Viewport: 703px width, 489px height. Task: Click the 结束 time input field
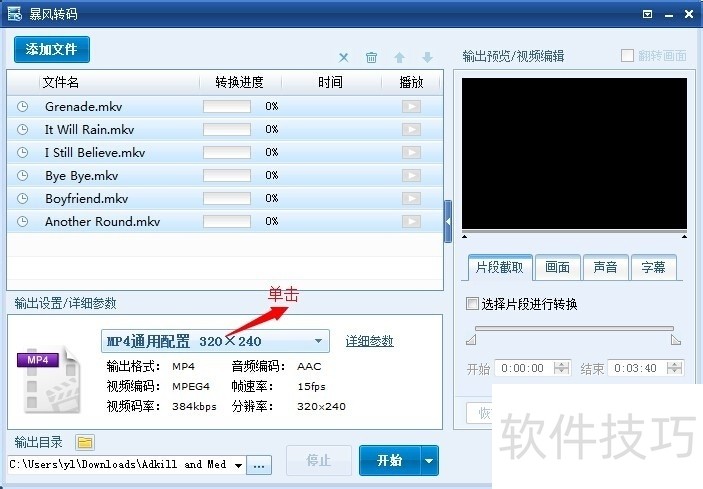pos(637,368)
